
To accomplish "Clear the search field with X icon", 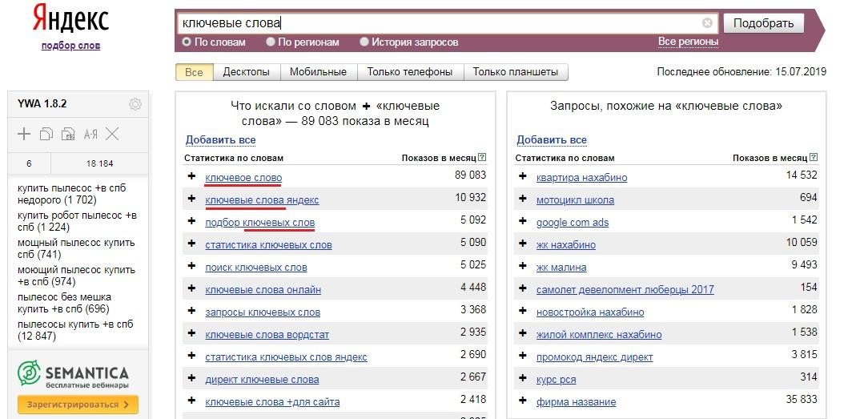I will (x=707, y=22).
